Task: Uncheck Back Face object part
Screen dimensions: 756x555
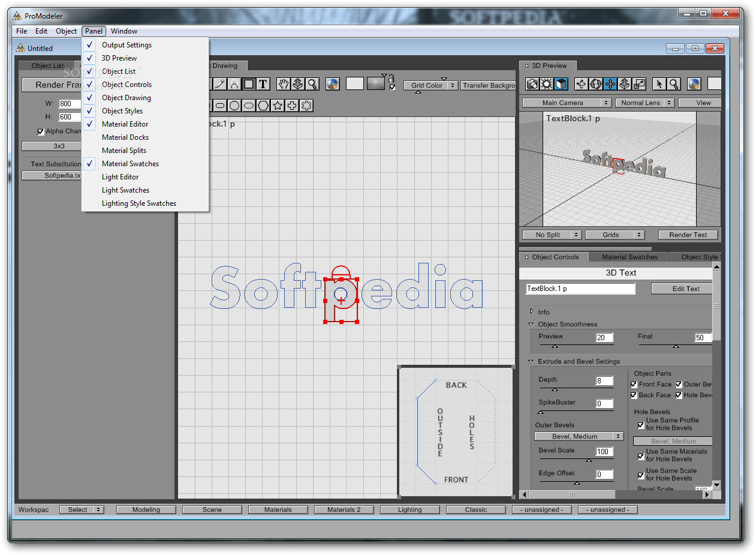Action: [634, 395]
